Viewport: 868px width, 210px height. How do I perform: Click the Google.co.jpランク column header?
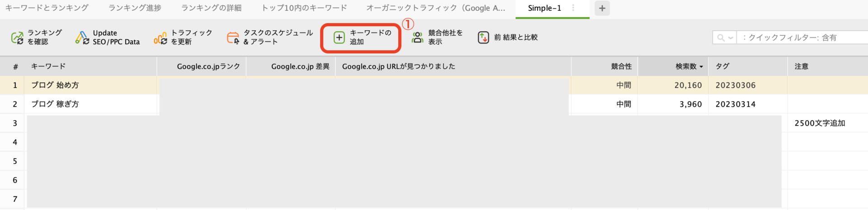(x=202, y=66)
